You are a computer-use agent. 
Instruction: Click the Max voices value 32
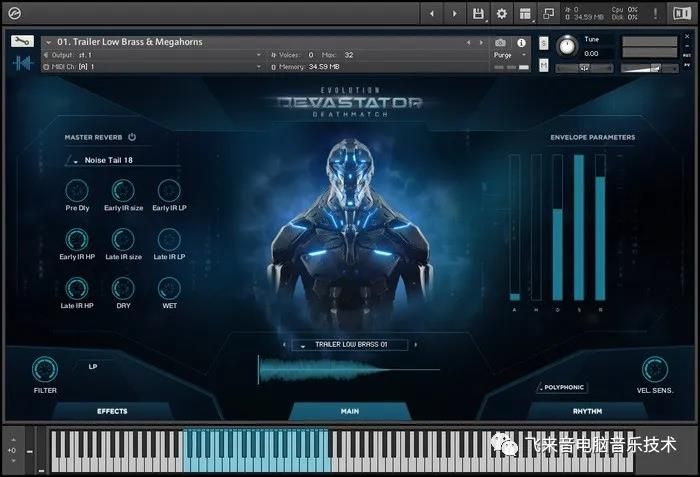tap(349, 55)
